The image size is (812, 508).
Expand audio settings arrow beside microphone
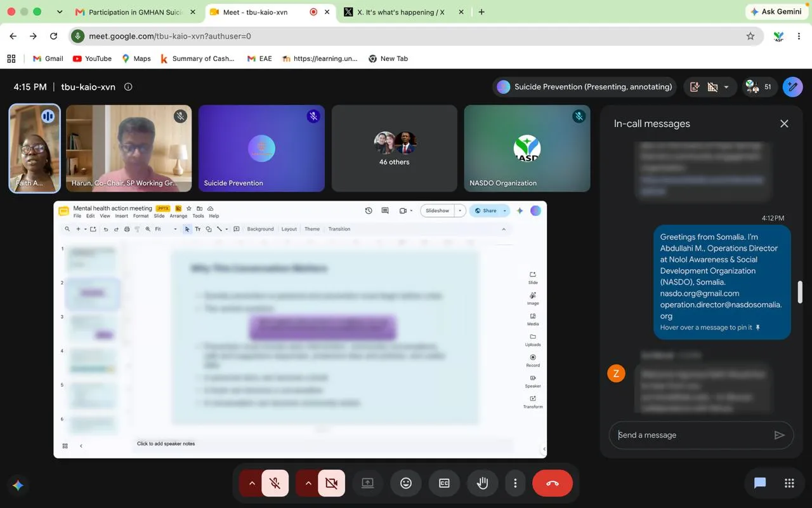(252, 483)
